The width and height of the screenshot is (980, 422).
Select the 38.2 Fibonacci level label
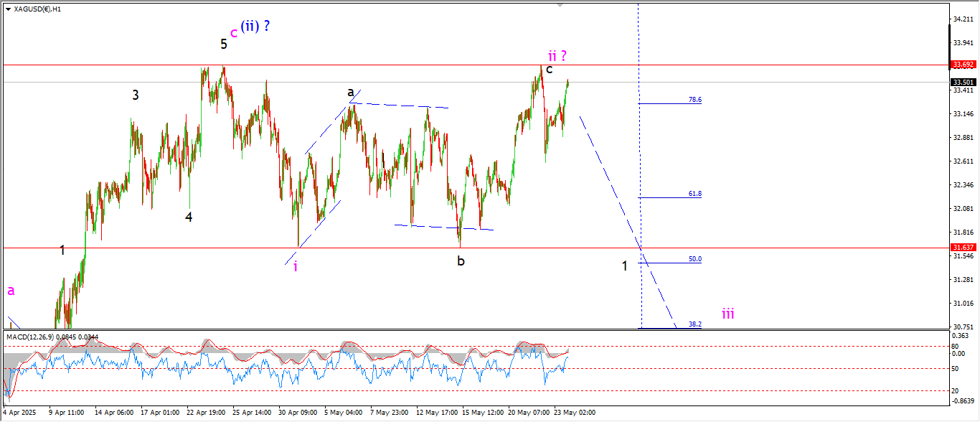694,324
